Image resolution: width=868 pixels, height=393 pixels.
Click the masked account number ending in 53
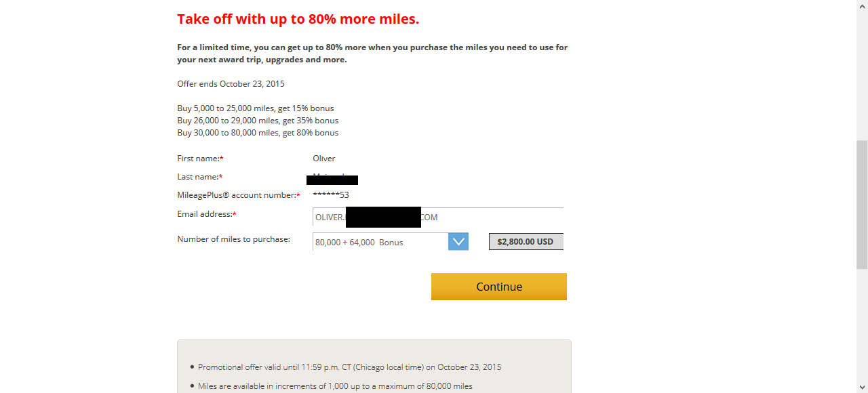click(x=331, y=195)
